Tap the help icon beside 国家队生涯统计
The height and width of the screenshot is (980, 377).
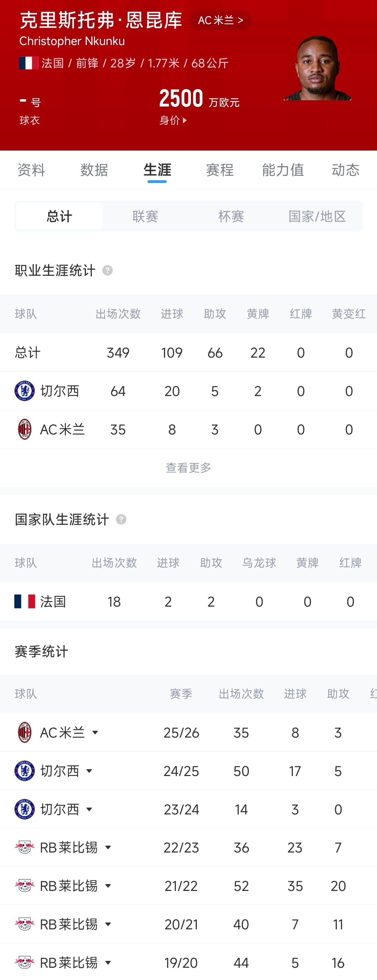coord(121,519)
